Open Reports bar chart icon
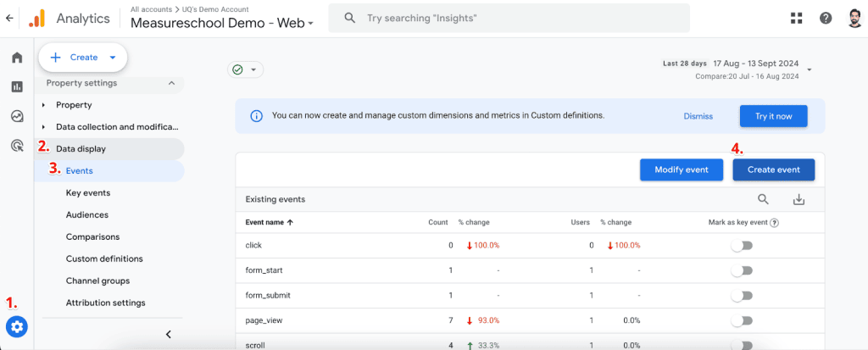This screenshot has height=350, width=868. 17,86
